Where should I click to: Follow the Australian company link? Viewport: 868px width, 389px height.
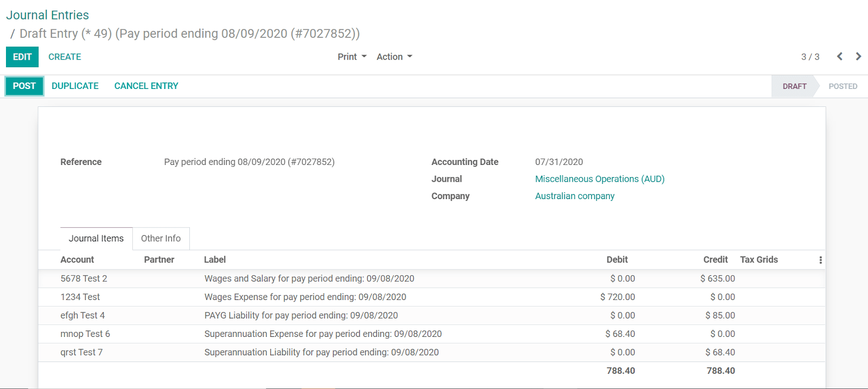[575, 196]
